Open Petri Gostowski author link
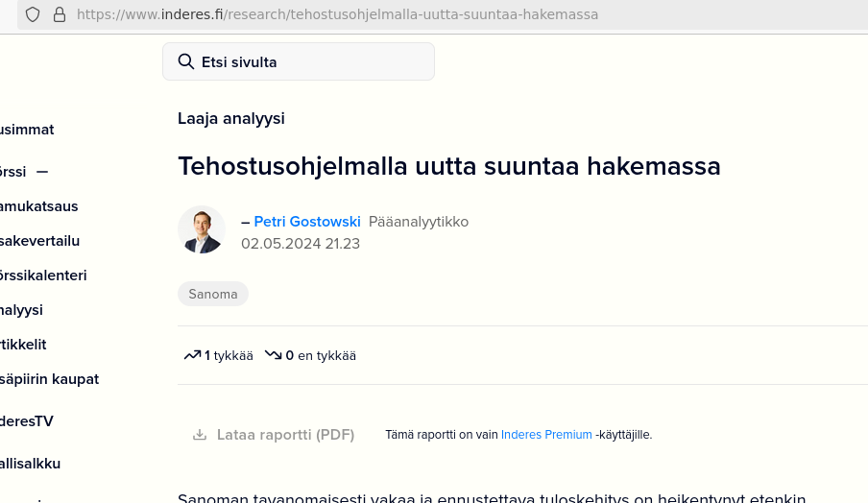Viewport: 868px width, 503px height. click(306, 222)
